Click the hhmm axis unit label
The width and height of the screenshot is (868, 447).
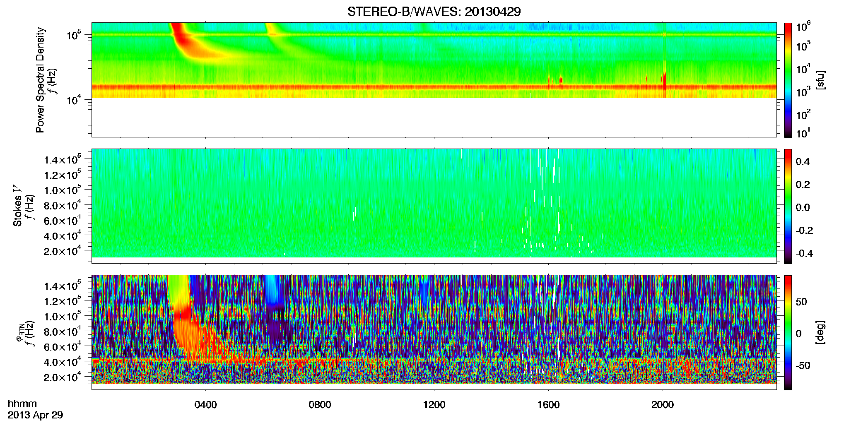22,404
